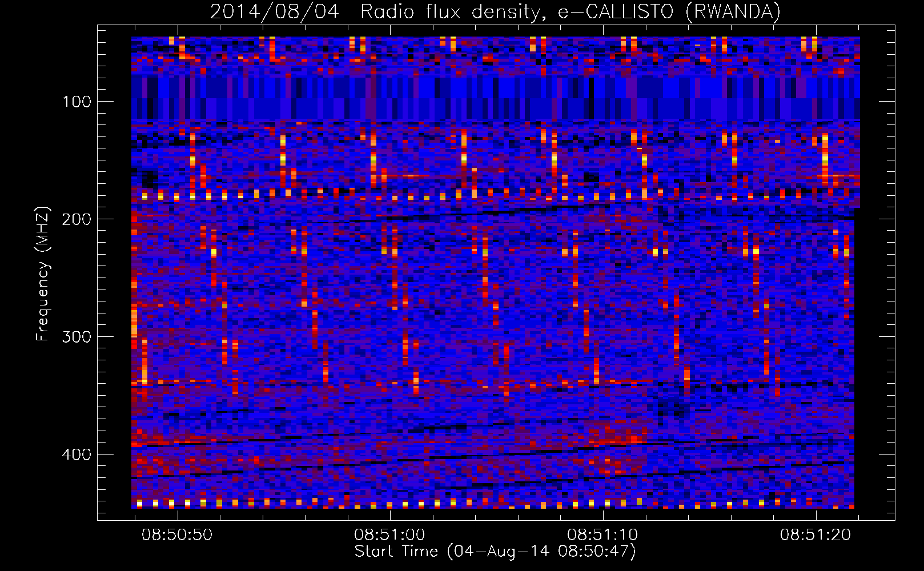Image resolution: width=924 pixels, height=571 pixels.
Task: Click the '08:50:50' time tick label
Action: point(177,535)
